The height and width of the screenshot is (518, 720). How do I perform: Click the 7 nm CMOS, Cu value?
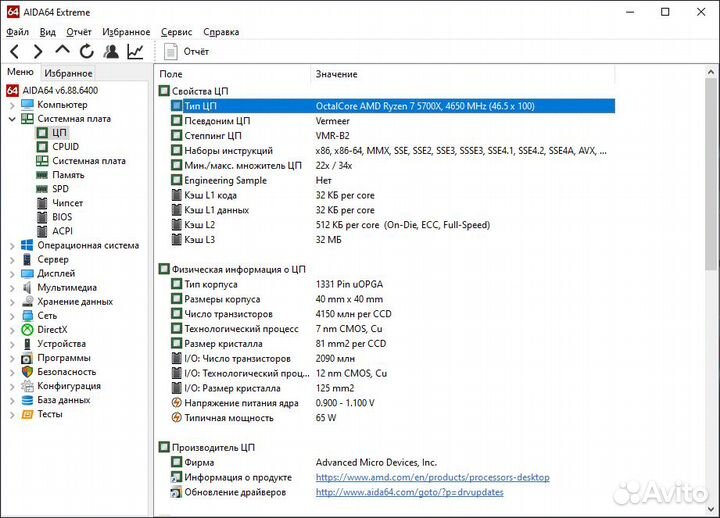click(x=349, y=329)
